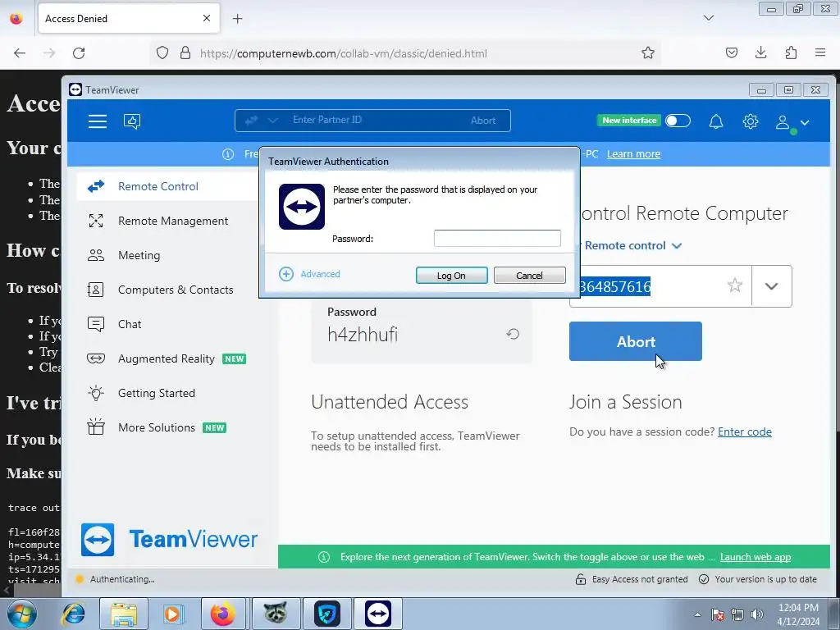Click the Log On button
The width and height of the screenshot is (840, 630).
tap(452, 276)
